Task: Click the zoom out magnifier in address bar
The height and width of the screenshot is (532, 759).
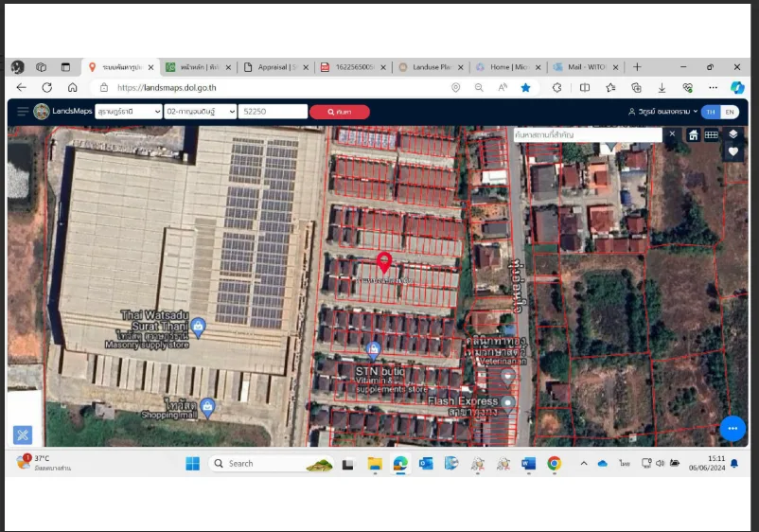Action: [479, 88]
